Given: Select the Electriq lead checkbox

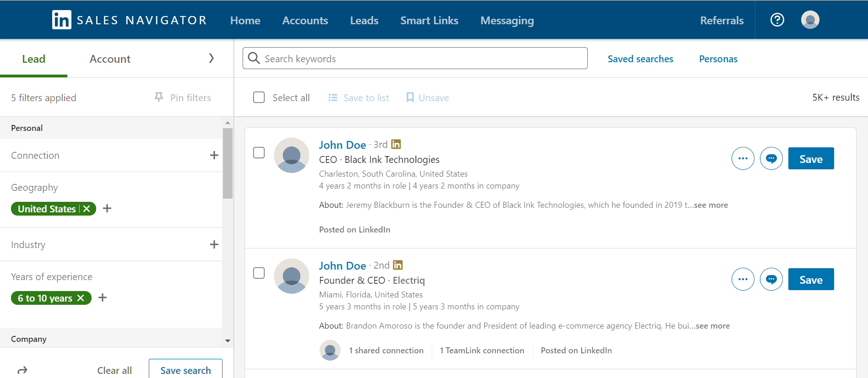Looking at the screenshot, I should [x=259, y=273].
